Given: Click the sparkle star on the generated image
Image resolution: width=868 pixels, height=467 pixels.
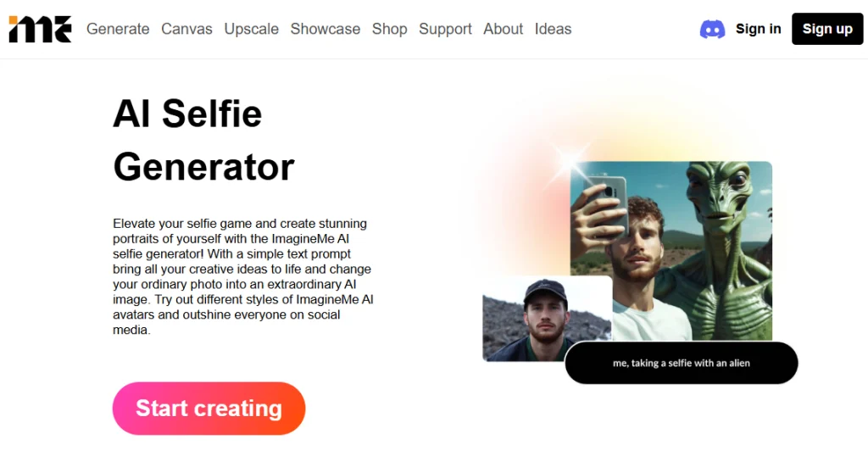Looking at the screenshot, I should 569,162.
